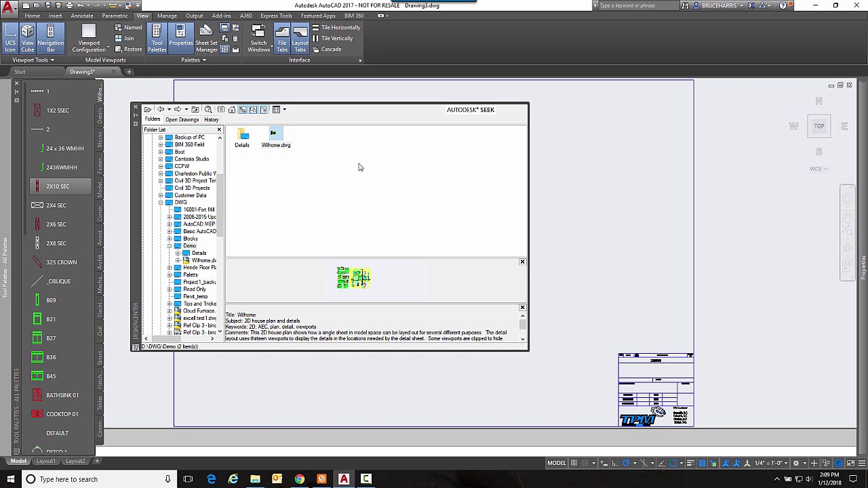
Task: Click DesignCenter Home icon
Action: coord(232,109)
